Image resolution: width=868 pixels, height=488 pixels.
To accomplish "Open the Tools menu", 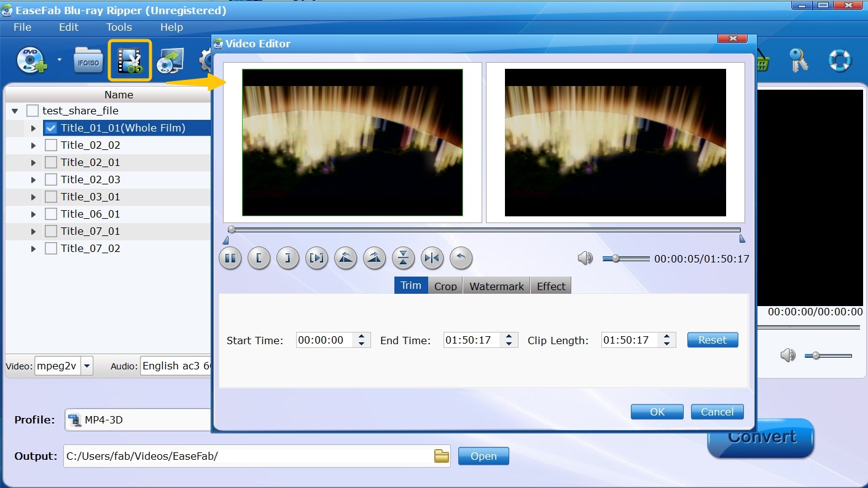I will [119, 27].
